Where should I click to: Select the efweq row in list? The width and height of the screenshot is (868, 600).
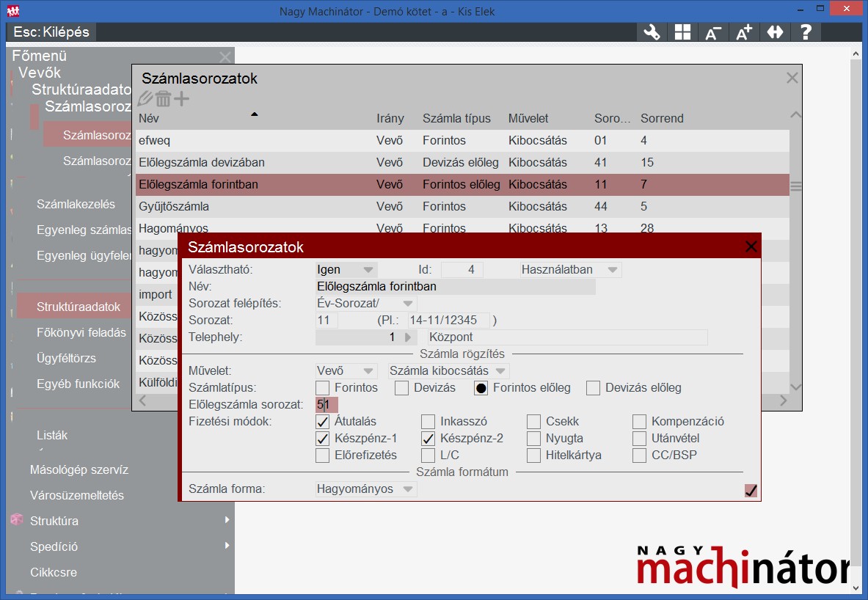(462, 141)
